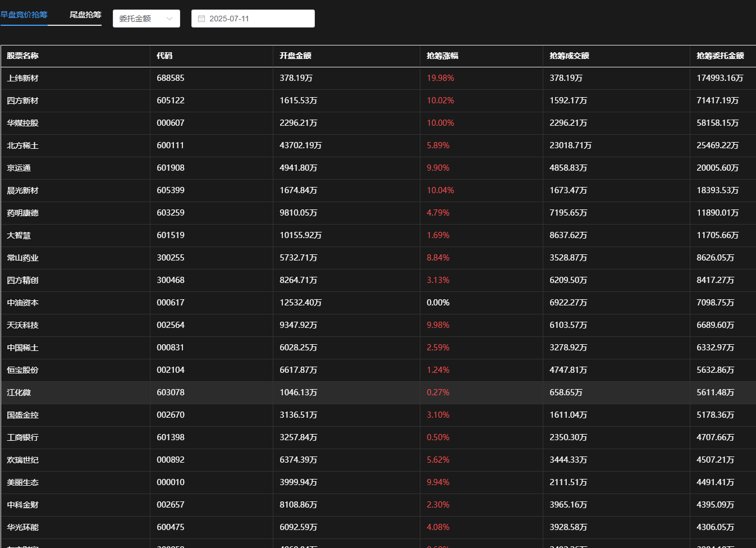Image resolution: width=756 pixels, height=548 pixels.
Task: Select stock name 天沃科技
Action: pos(23,325)
